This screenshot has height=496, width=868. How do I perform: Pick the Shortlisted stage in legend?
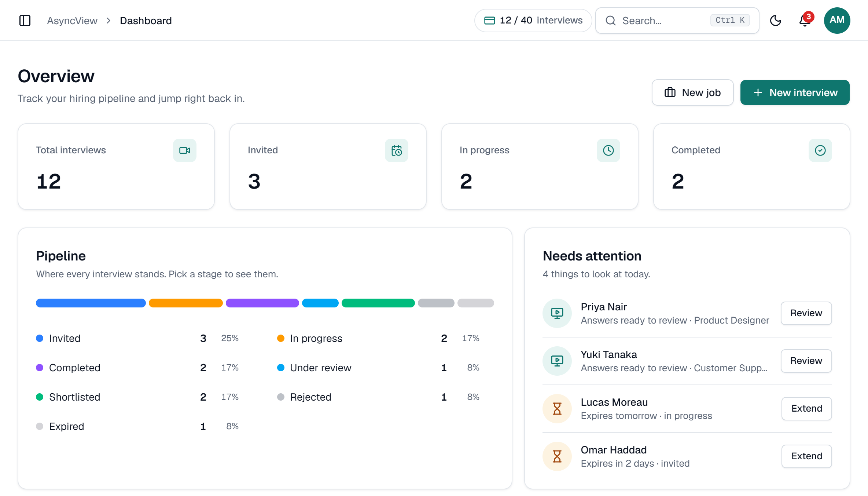point(137,397)
